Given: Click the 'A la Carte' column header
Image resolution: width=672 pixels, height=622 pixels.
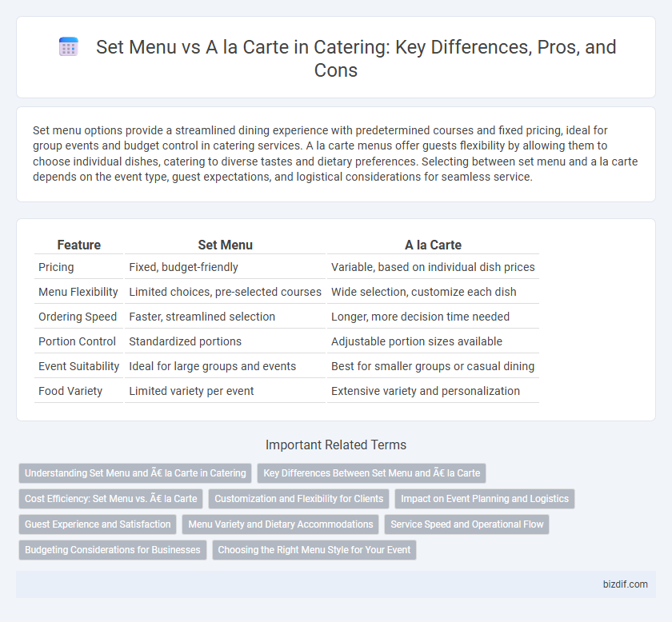Looking at the screenshot, I should tap(433, 245).
